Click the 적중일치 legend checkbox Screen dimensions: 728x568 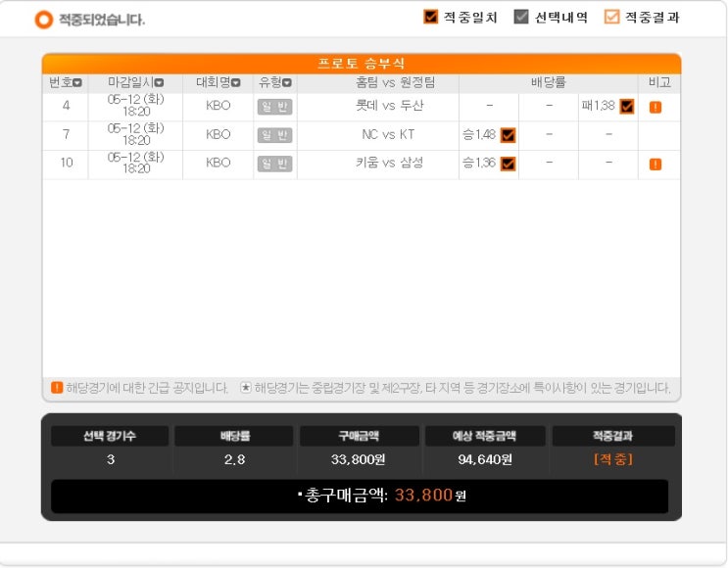[430, 17]
